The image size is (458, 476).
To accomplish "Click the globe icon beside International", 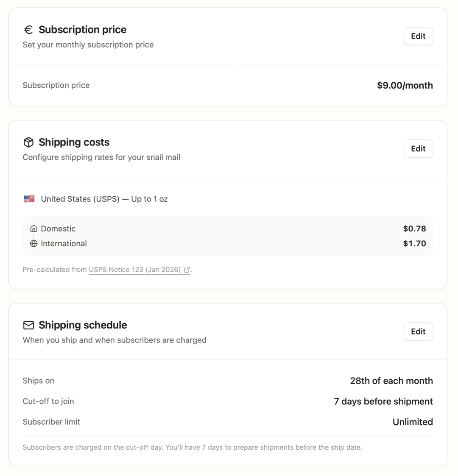I will 34,243.
